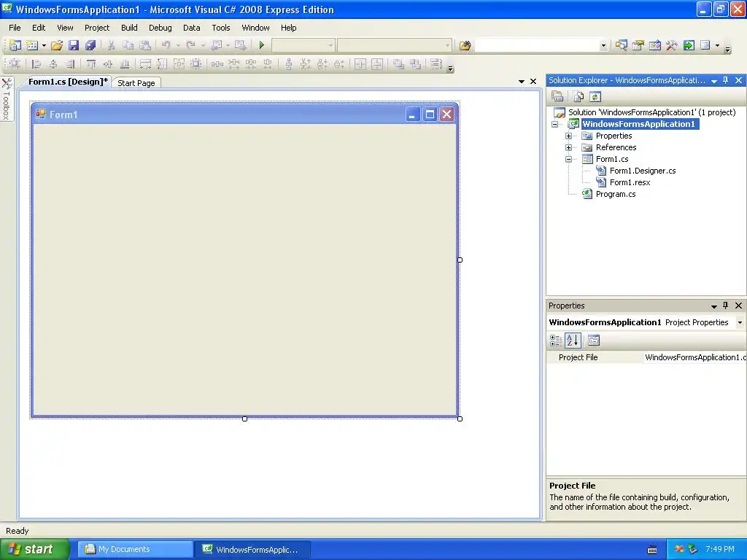Click the Windows start button

(x=35, y=549)
